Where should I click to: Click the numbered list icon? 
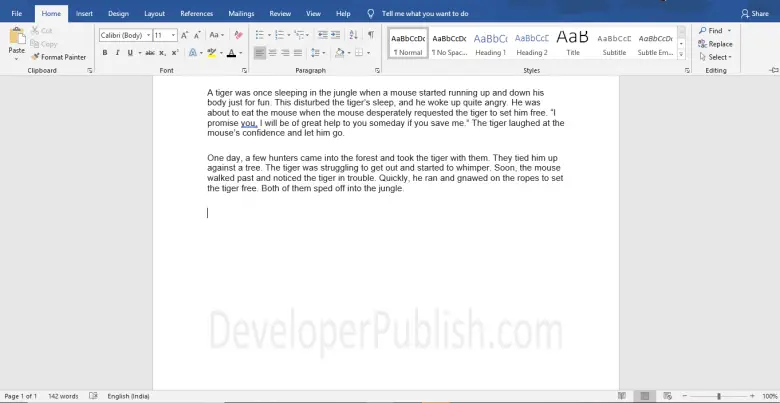click(279, 35)
